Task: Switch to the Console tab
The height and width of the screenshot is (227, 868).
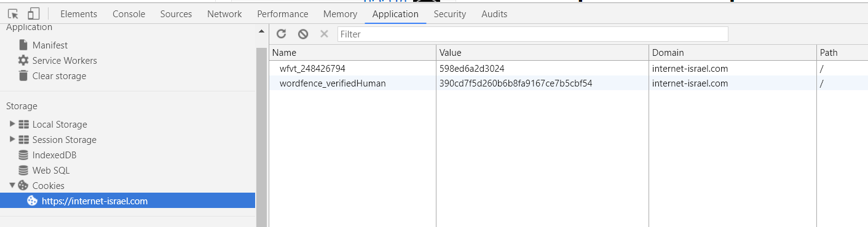Action: [x=129, y=13]
